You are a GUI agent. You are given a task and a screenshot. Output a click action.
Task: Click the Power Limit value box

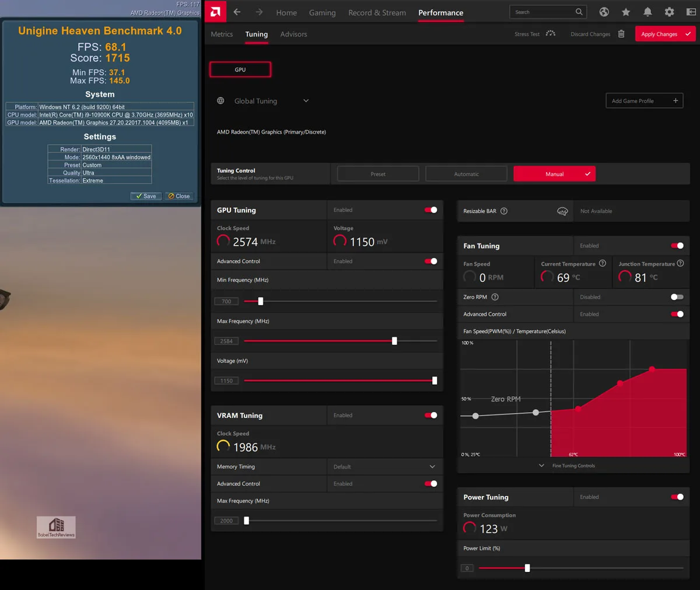point(467,568)
